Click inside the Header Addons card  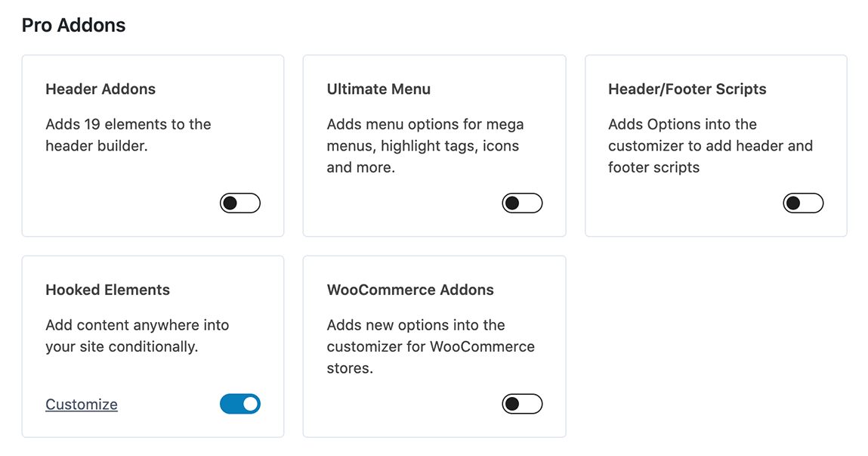(x=153, y=174)
